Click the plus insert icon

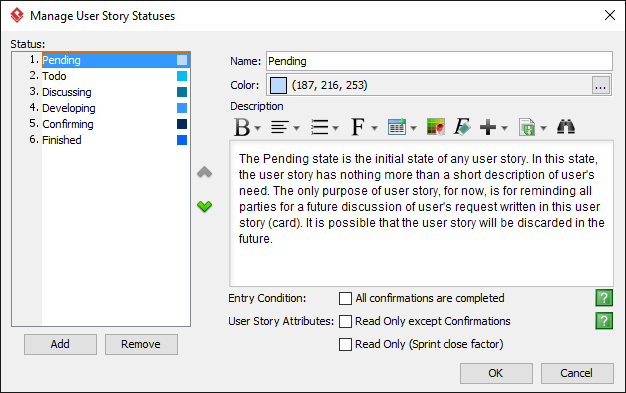pyautogui.click(x=487, y=128)
